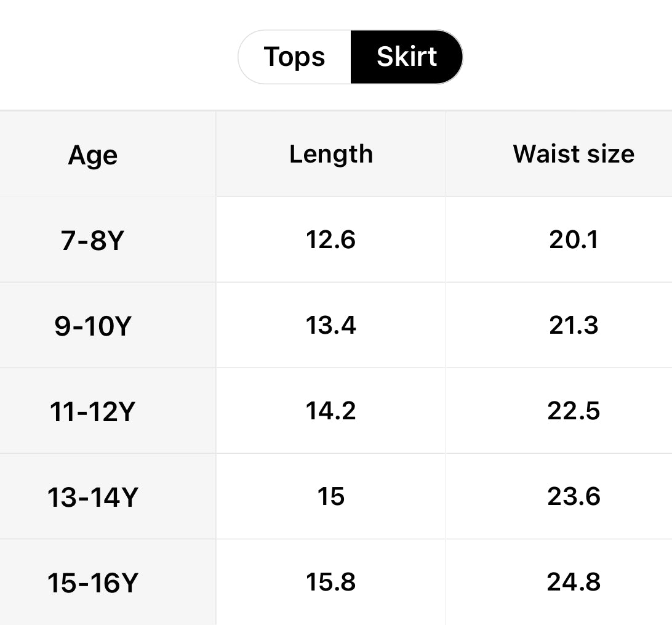Click the 22.5 waist size value
This screenshot has width=672, height=625.
coord(574,411)
